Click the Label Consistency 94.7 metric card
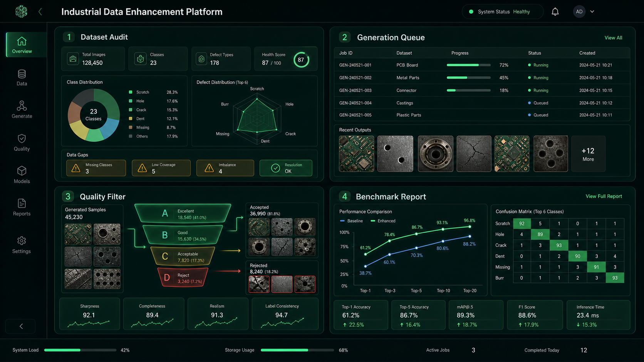The image size is (644, 362). coord(285,314)
